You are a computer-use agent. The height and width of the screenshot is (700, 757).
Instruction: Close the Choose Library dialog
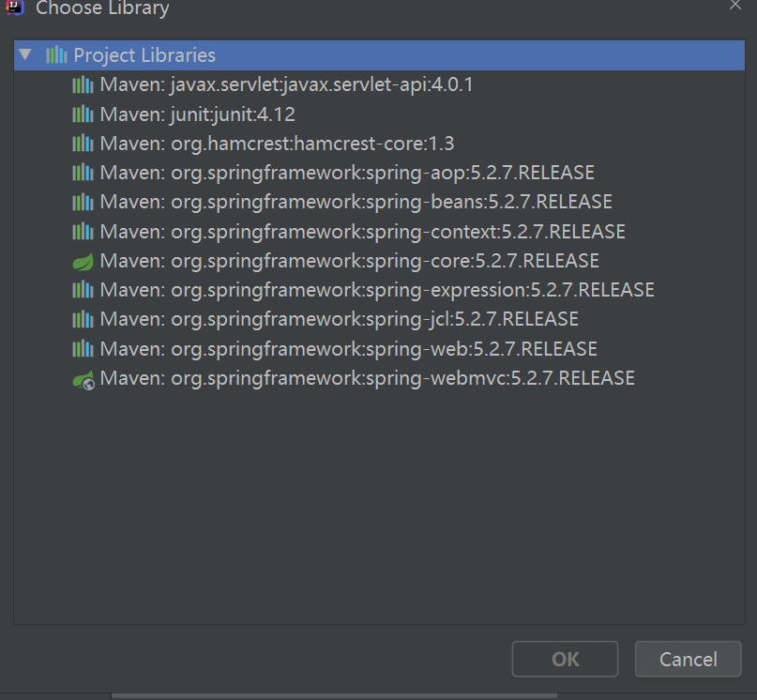pyautogui.click(x=734, y=5)
